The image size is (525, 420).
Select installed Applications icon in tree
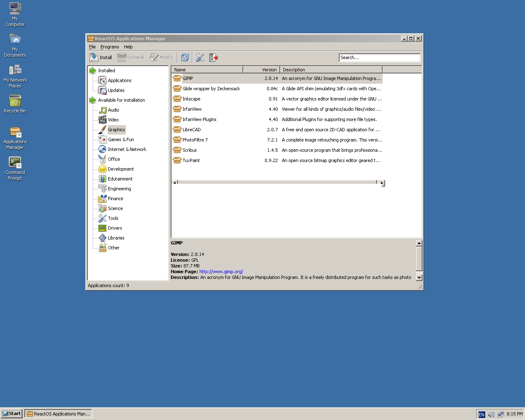pos(103,80)
